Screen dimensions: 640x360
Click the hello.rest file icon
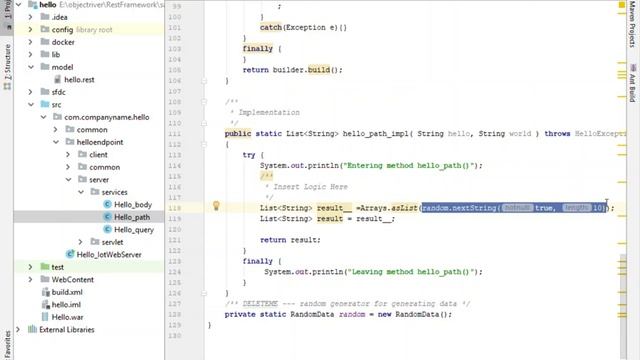click(x=58, y=79)
